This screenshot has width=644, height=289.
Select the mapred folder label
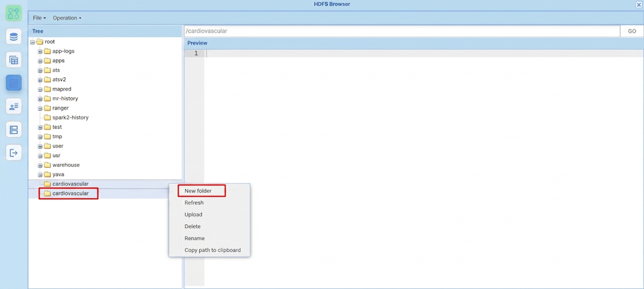point(61,89)
